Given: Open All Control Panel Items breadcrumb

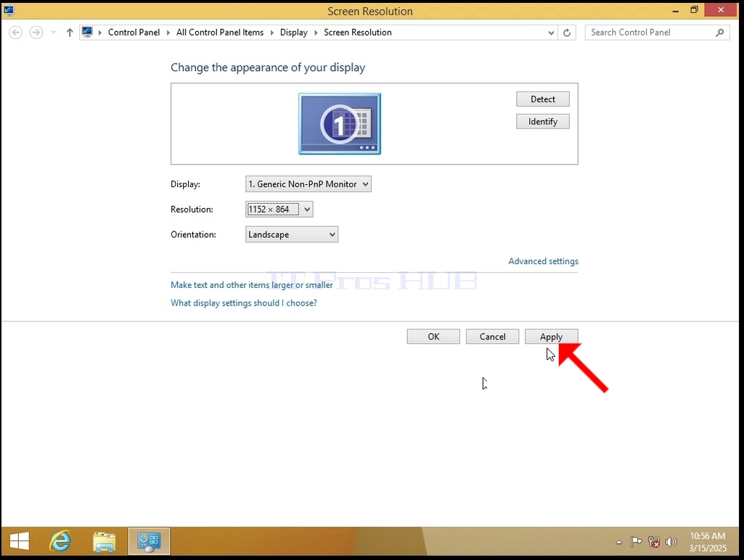Looking at the screenshot, I should [x=220, y=32].
